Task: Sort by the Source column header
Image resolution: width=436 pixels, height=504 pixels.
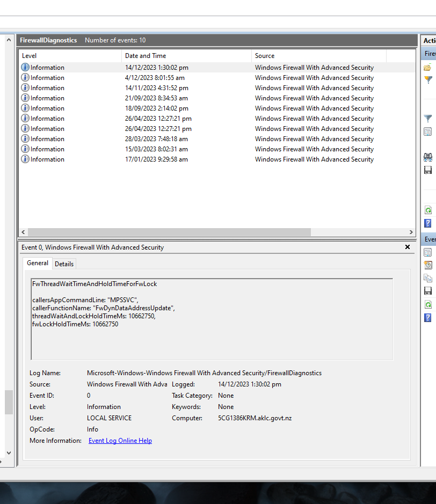Action: point(318,56)
